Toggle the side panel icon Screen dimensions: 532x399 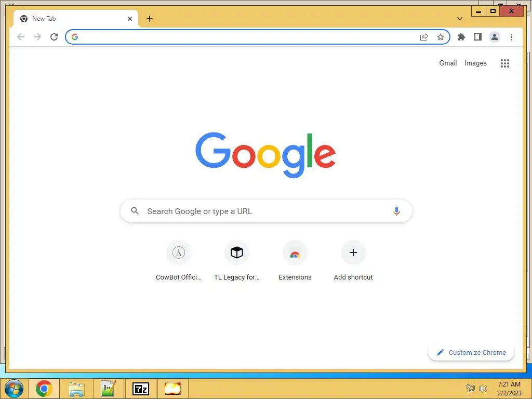[478, 37]
